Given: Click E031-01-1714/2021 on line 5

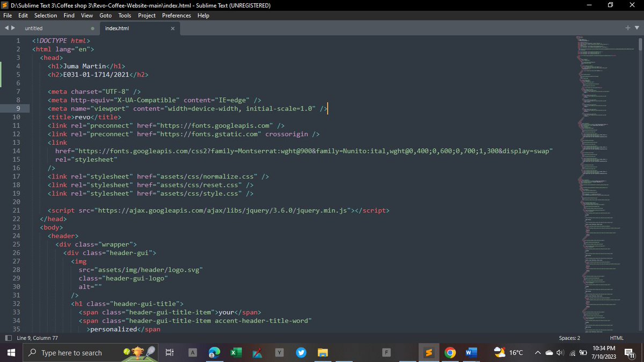Looking at the screenshot, I should pos(97,75).
